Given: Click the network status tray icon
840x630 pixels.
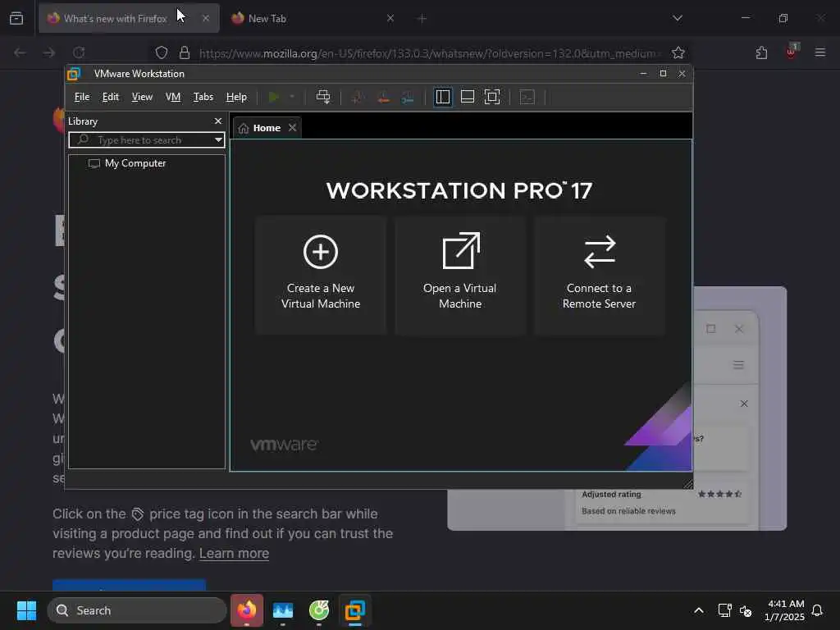Looking at the screenshot, I should click(x=724, y=610).
